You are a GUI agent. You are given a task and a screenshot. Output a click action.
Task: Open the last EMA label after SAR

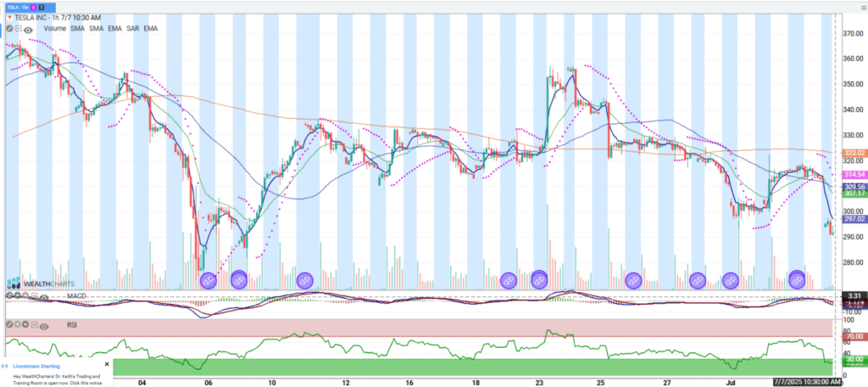pyautogui.click(x=151, y=28)
